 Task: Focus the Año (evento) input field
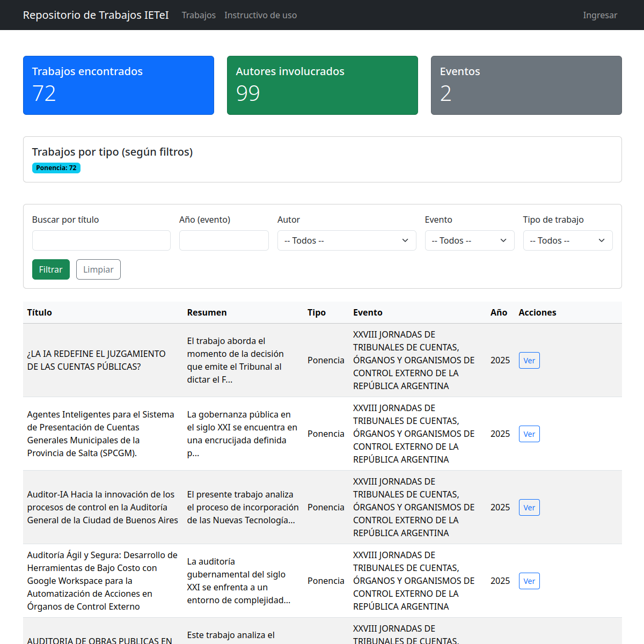pyautogui.click(x=224, y=240)
